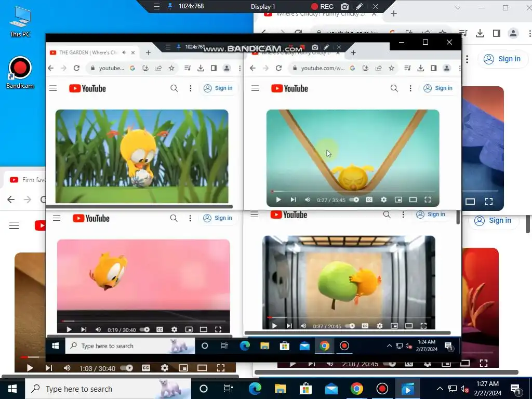Seek on 0:37 / 20:45 progress bar
The image size is (532, 399).
pos(349,317)
